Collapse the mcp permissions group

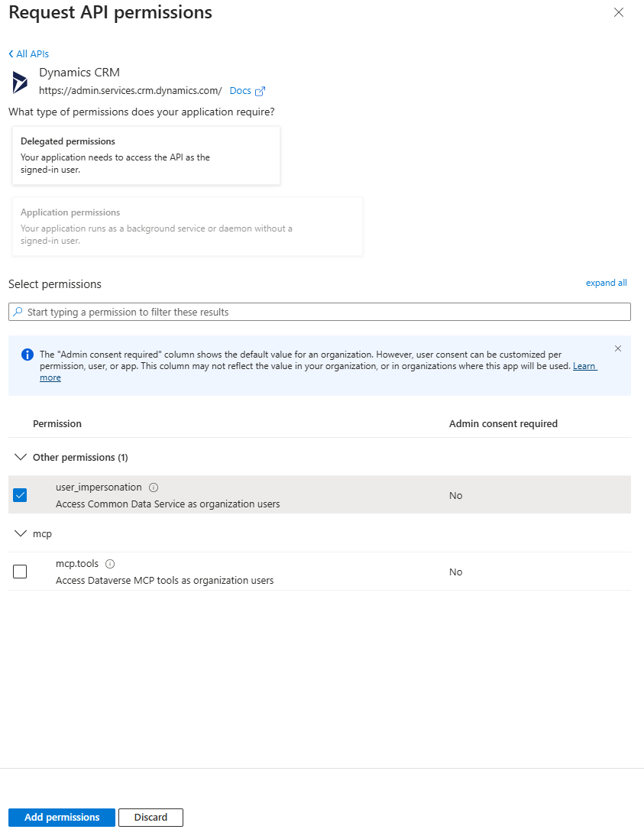click(x=21, y=533)
